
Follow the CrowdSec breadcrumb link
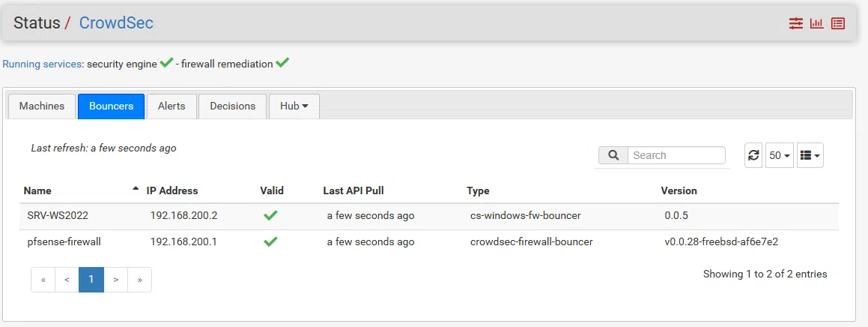(x=116, y=22)
